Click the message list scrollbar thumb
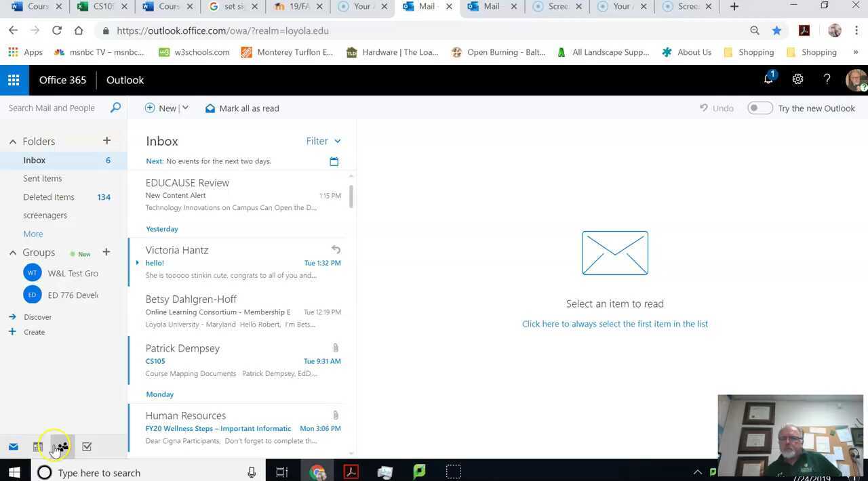Image resolution: width=868 pixels, height=481 pixels. coord(351,195)
